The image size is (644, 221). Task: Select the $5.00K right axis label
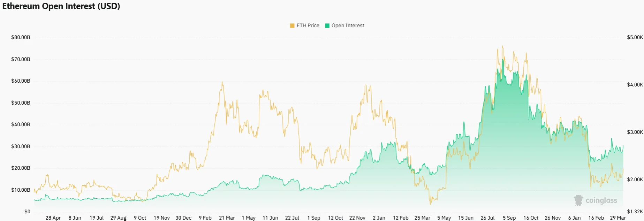click(x=635, y=37)
